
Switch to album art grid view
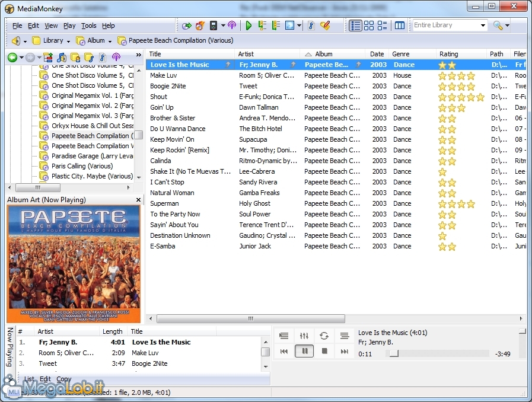pyautogui.click(x=369, y=25)
